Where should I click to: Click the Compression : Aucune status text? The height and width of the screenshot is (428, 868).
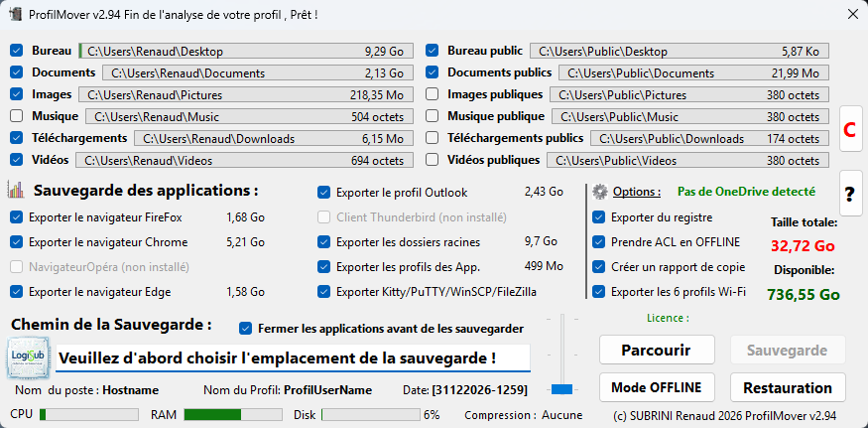(x=523, y=415)
